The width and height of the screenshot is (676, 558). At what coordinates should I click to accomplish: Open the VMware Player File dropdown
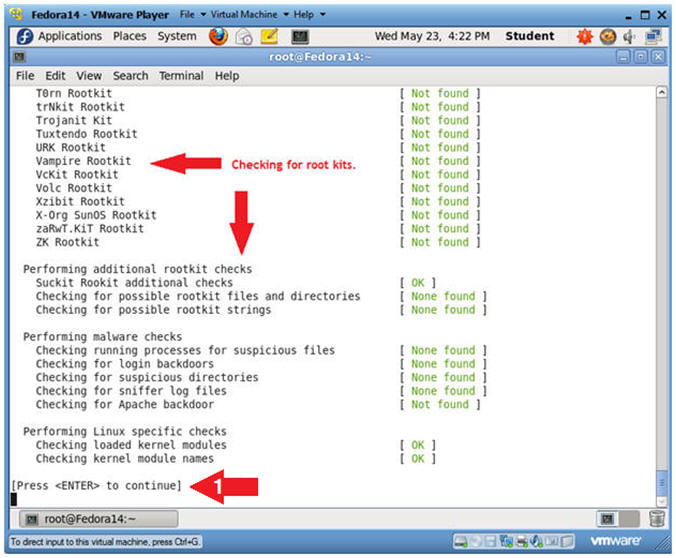pyautogui.click(x=193, y=15)
